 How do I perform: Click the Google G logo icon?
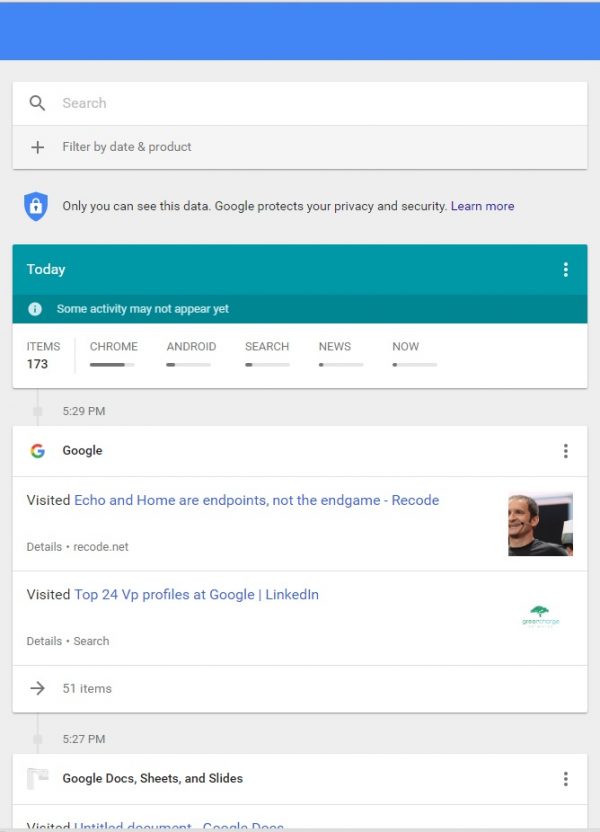(x=38, y=450)
